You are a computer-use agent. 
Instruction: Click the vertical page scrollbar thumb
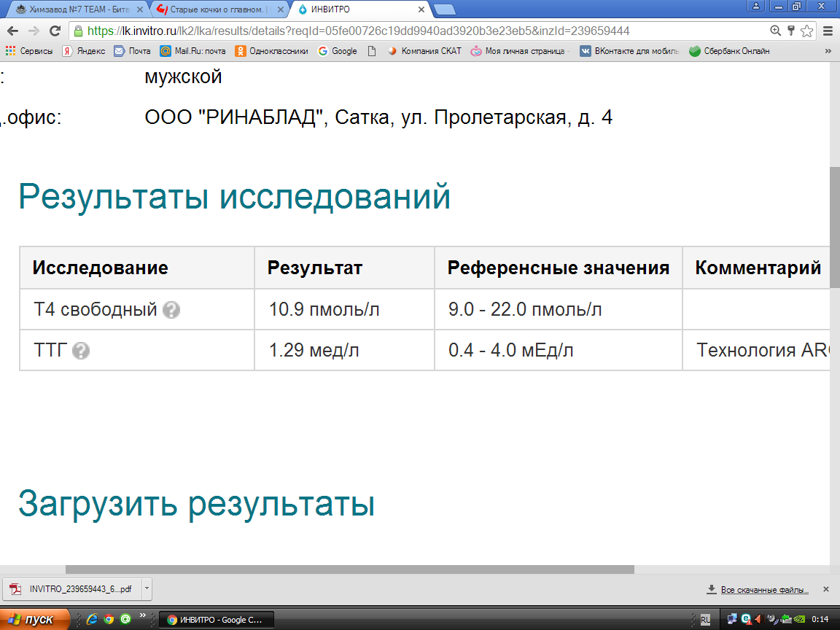(x=835, y=227)
